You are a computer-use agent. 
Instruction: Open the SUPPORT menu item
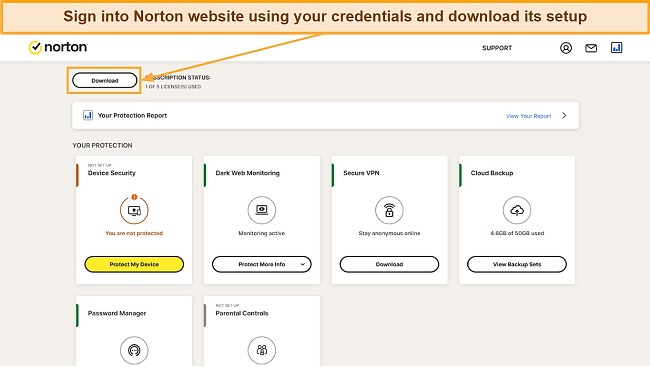click(497, 48)
